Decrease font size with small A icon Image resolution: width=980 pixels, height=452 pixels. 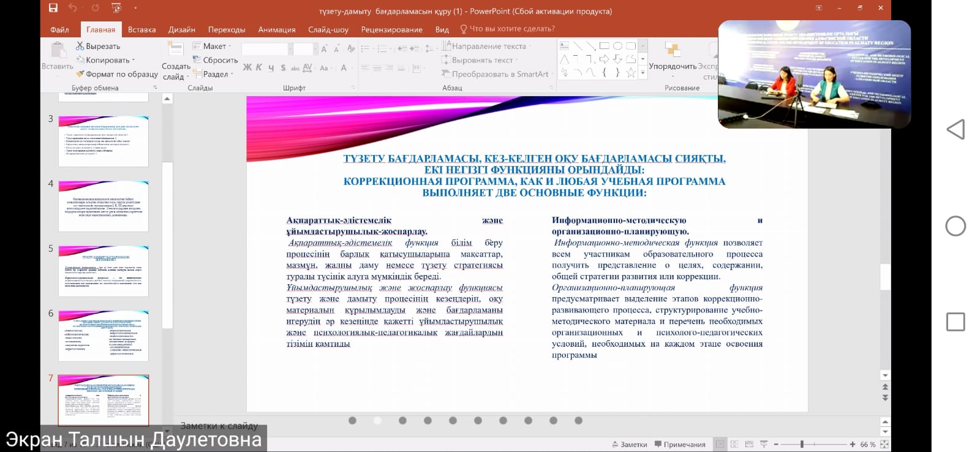coord(337,49)
